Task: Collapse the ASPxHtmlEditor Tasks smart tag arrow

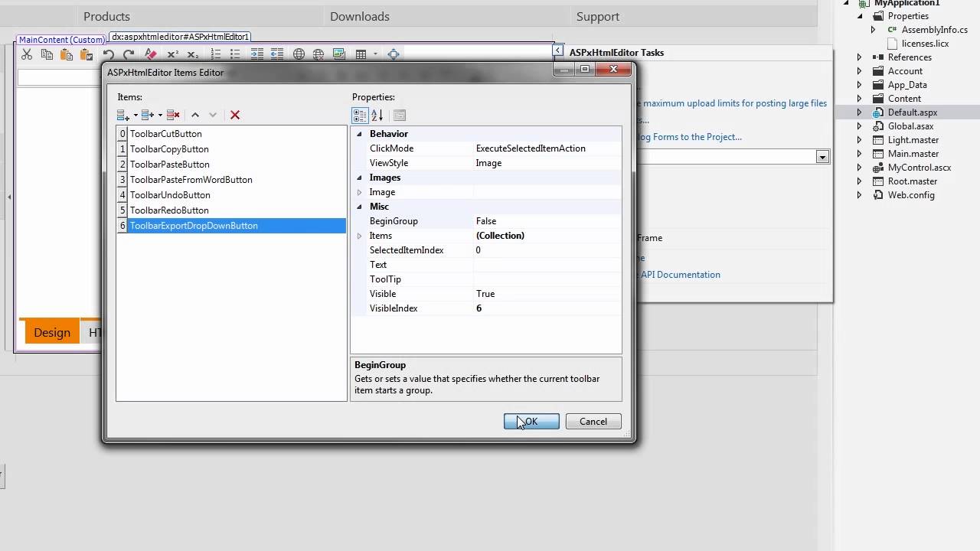Action: tap(557, 51)
